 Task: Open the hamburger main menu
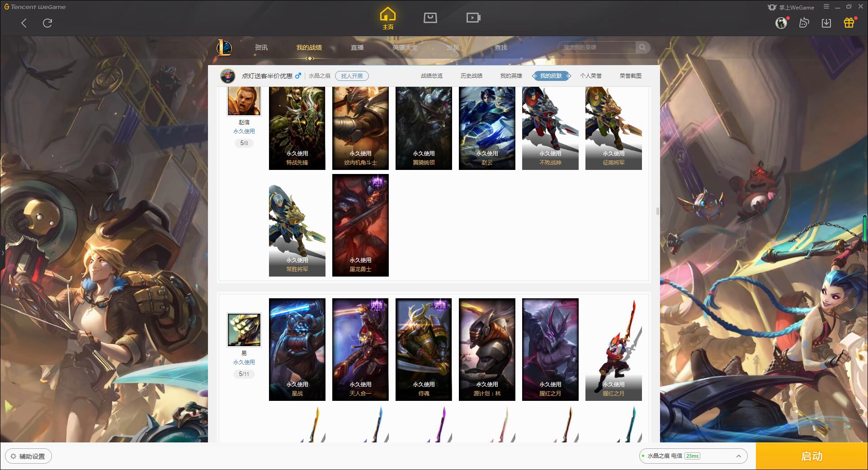826,7
